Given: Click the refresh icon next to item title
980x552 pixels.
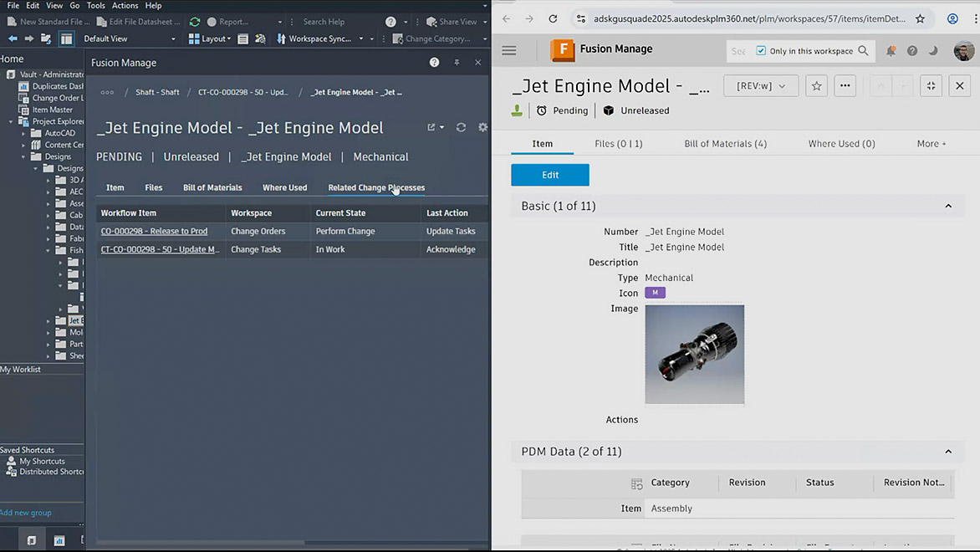Looking at the screenshot, I should coord(461,127).
